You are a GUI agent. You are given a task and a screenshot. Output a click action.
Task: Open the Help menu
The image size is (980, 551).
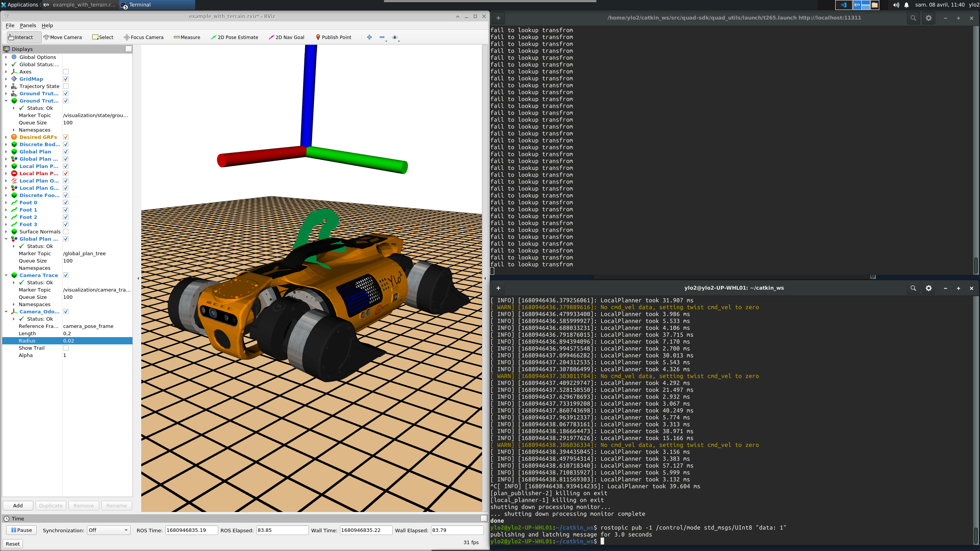[x=47, y=25]
